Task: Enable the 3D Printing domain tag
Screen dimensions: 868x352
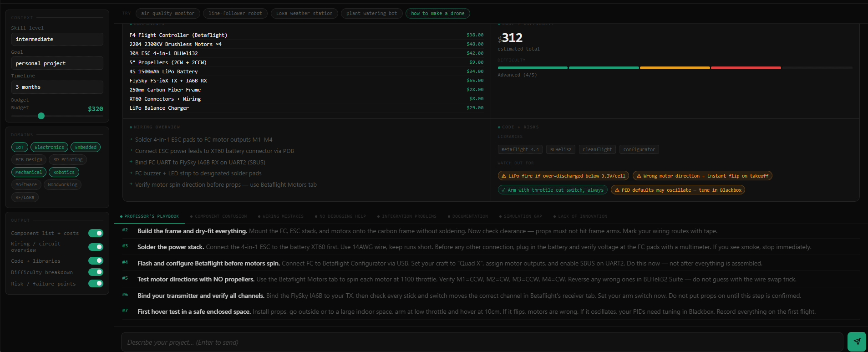Action: [x=68, y=160]
